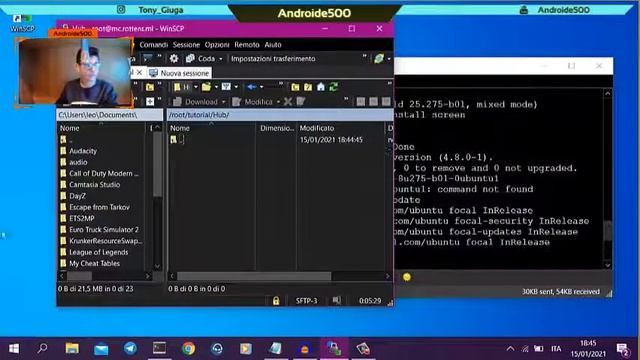This screenshot has height=360, width=640.
Task: Click the remote parent directory icon
Action: pos(295,87)
